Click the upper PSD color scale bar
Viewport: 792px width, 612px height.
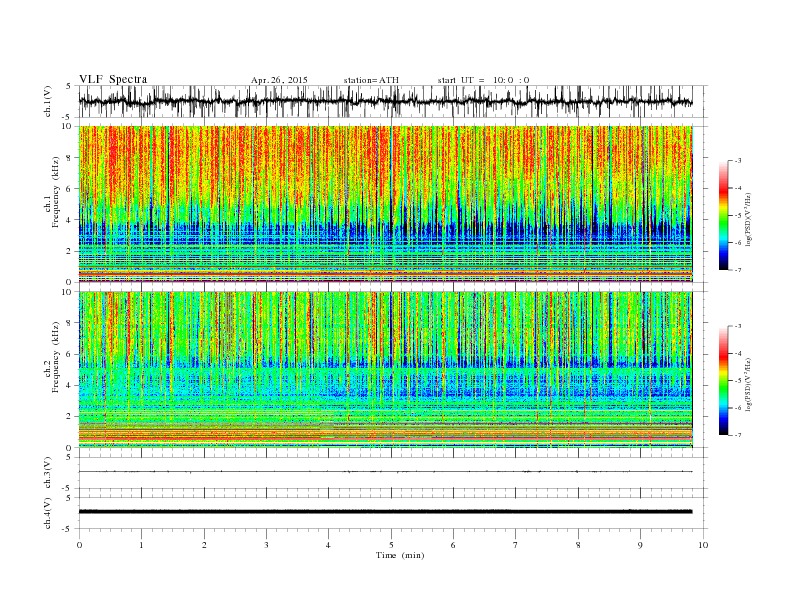pos(723,215)
